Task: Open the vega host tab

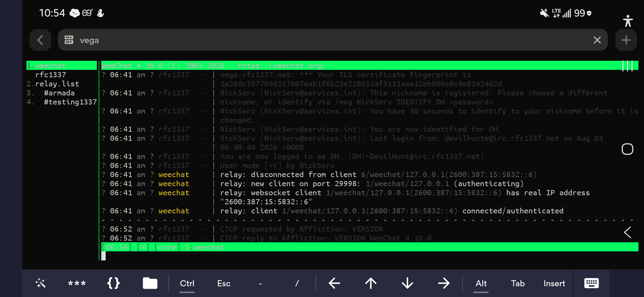Action: coord(333,40)
